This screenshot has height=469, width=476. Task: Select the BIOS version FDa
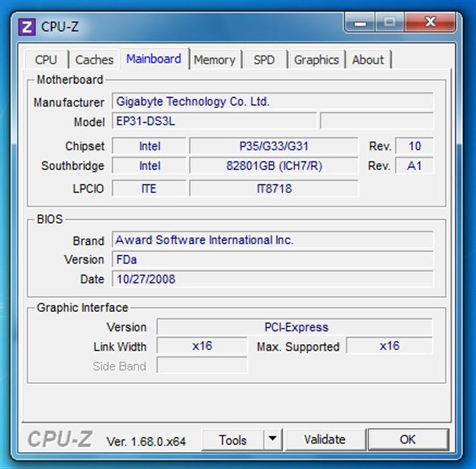[x=272, y=260]
